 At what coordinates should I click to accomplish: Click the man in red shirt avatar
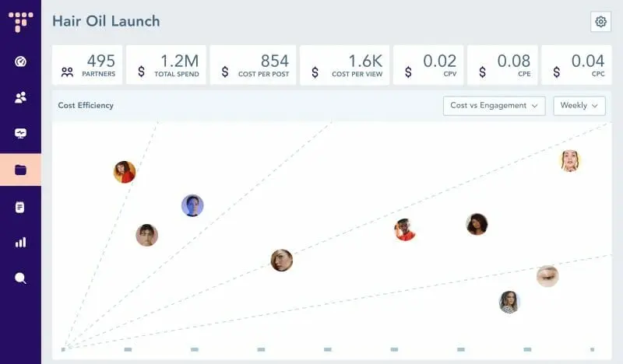coord(405,229)
